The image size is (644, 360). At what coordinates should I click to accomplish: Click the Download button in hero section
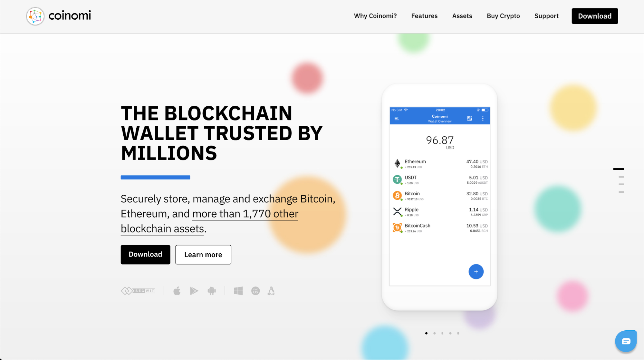(x=145, y=254)
